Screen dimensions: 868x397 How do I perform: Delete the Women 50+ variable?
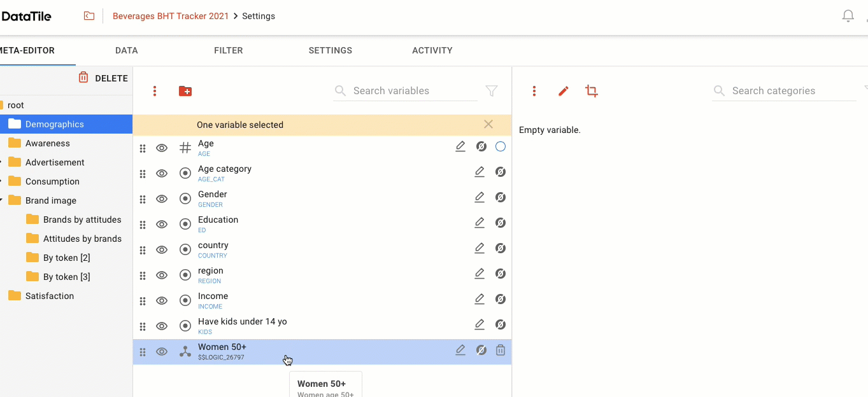(x=501, y=350)
